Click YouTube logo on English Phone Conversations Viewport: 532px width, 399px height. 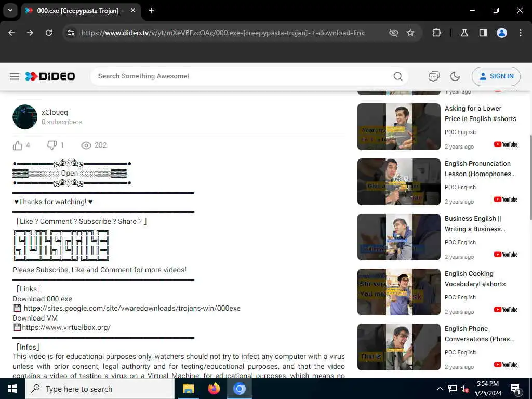pyautogui.click(x=506, y=365)
